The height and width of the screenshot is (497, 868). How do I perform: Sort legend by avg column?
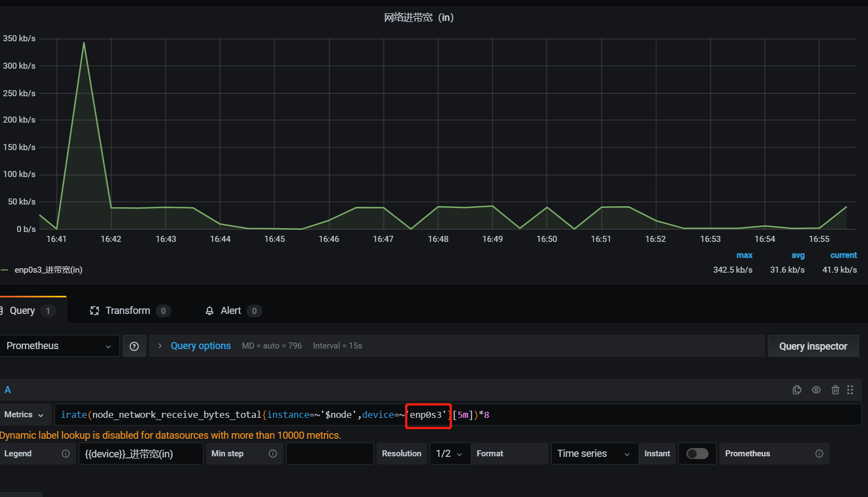pos(798,255)
